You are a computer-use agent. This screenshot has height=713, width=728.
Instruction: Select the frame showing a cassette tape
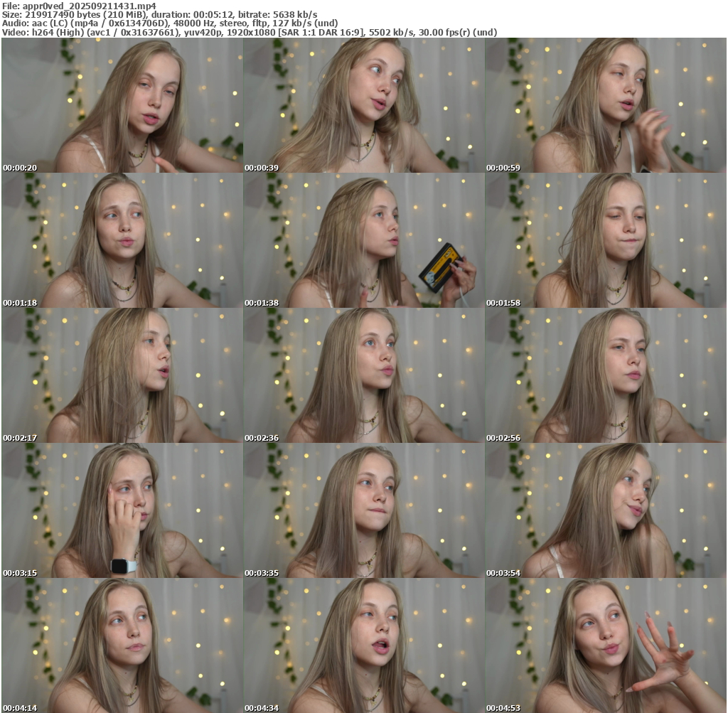click(363, 241)
